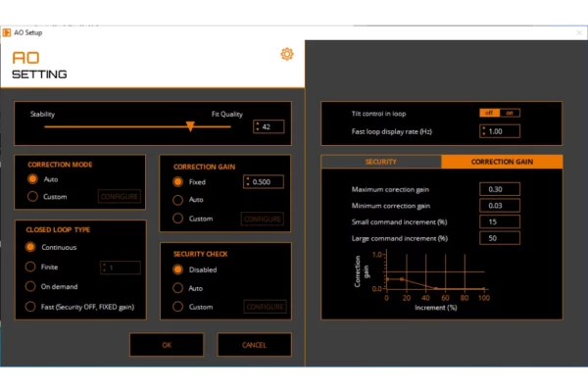The image size is (588, 392).
Task: Open the CORRECTION GAIN tab
Action: 502,162
